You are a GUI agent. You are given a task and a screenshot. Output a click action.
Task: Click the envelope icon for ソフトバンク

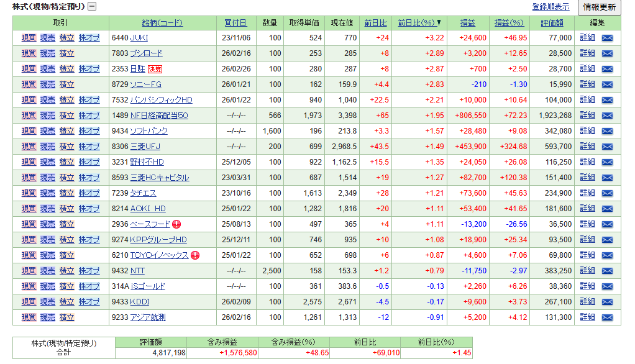click(x=607, y=131)
